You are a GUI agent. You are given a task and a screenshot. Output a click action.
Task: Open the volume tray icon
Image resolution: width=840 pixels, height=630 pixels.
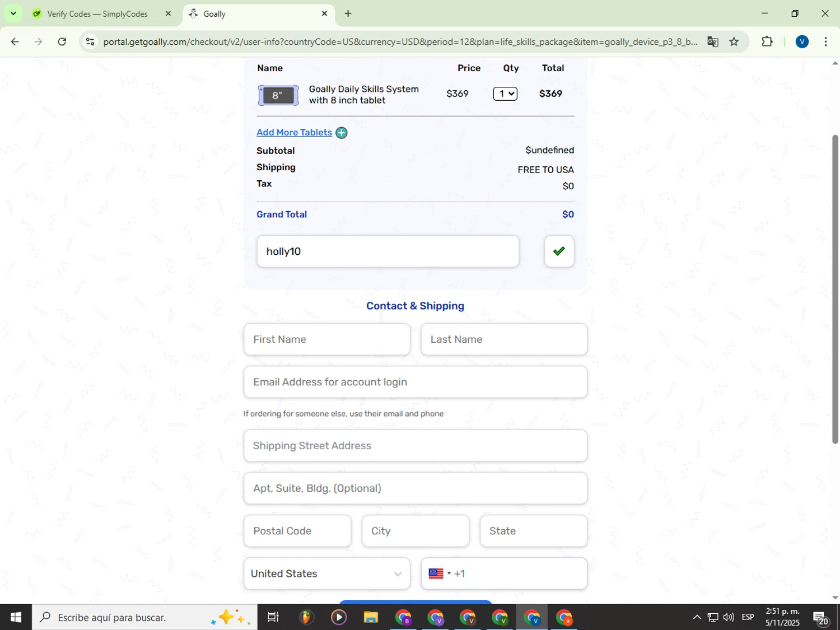point(729,617)
